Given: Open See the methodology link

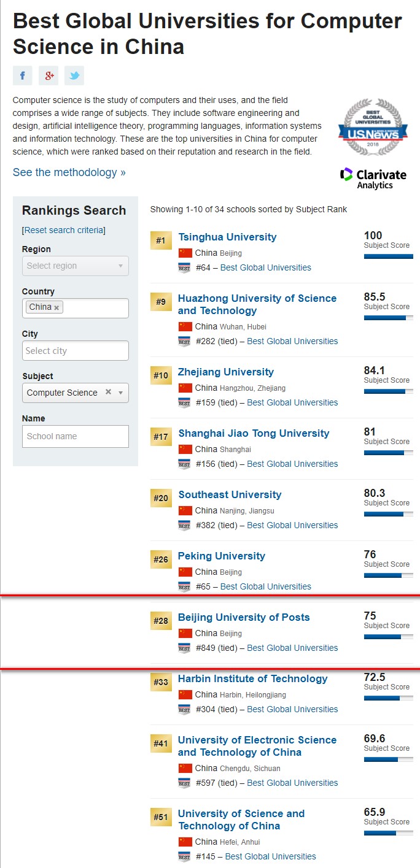Looking at the screenshot, I should 69,172.
